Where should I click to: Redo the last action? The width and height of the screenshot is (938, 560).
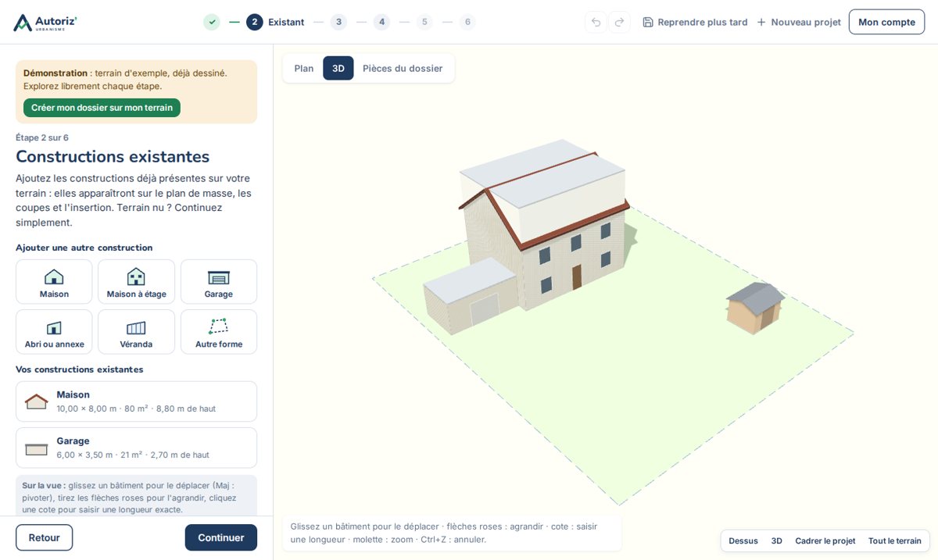[x=619, y=22]
